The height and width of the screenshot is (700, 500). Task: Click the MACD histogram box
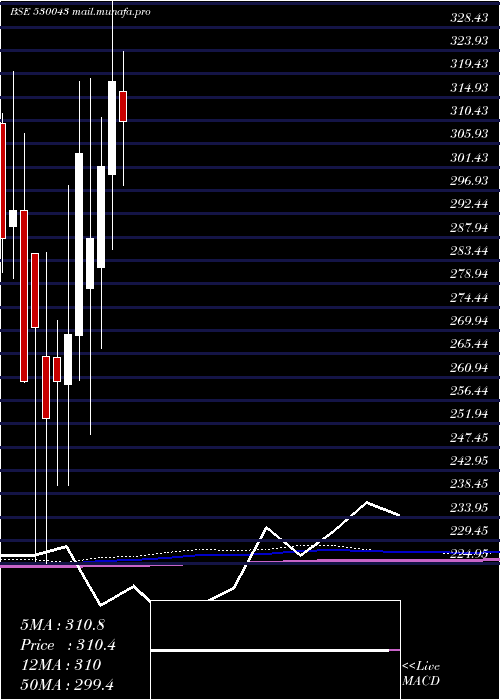coord(275,650)
